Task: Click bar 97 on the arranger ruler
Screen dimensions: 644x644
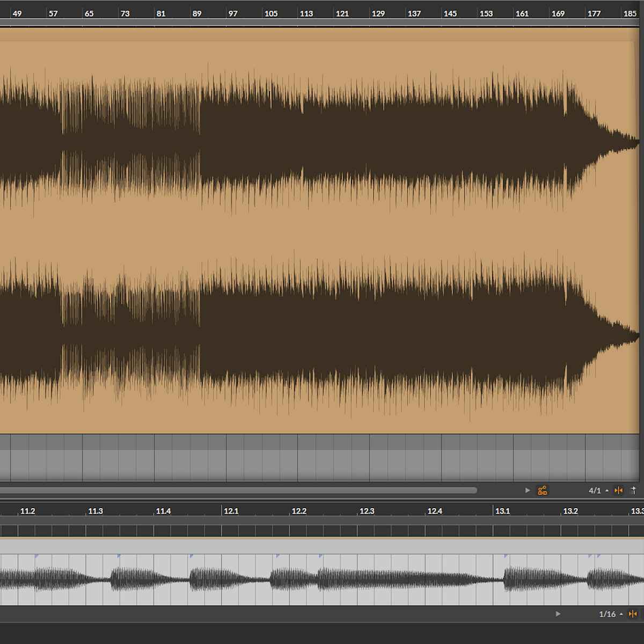Action: [232, 13]
